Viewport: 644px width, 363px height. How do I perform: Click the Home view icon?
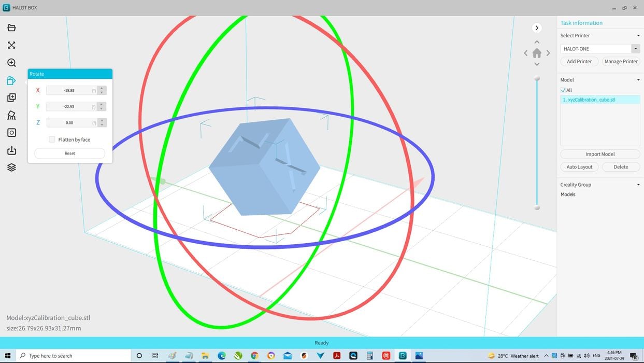click(x=537, y=52)
